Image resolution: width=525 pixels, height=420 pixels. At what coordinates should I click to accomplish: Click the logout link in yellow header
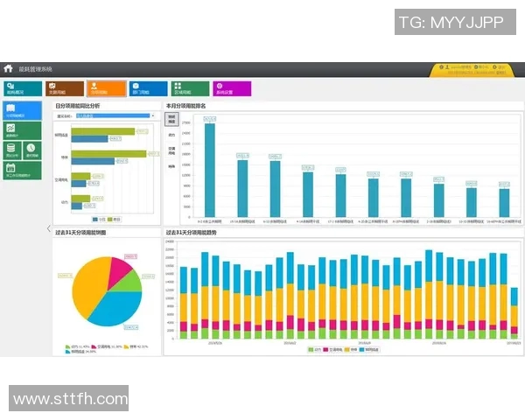coord(501,67)
